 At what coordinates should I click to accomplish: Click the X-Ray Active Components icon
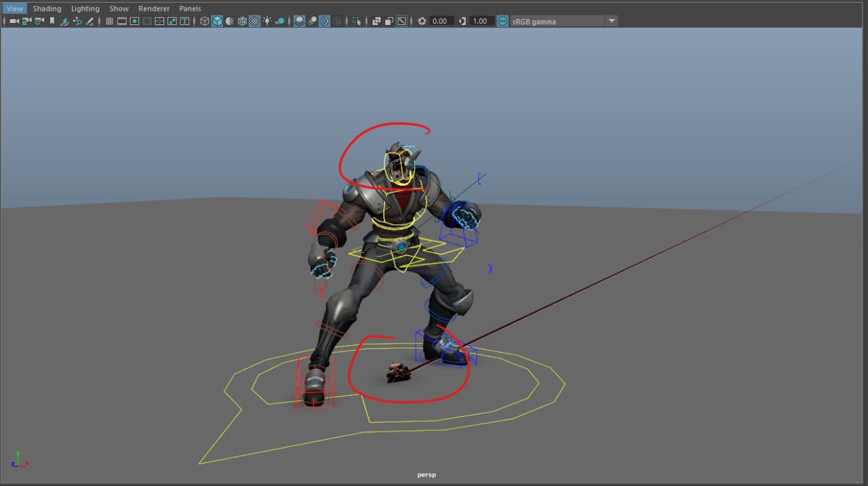pyautogui.click(x=389, y=21)
